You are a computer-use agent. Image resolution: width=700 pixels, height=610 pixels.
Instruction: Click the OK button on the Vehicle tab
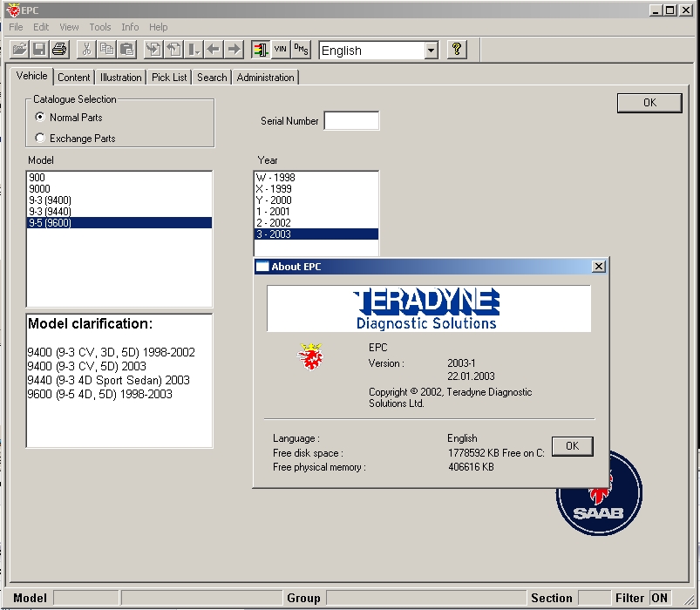point(649,103)
